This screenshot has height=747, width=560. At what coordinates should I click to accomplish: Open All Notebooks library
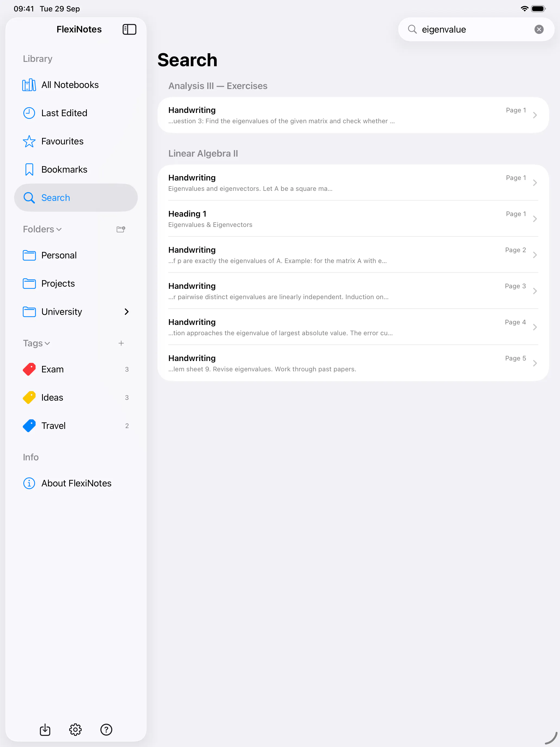click(x=76, y=85)
